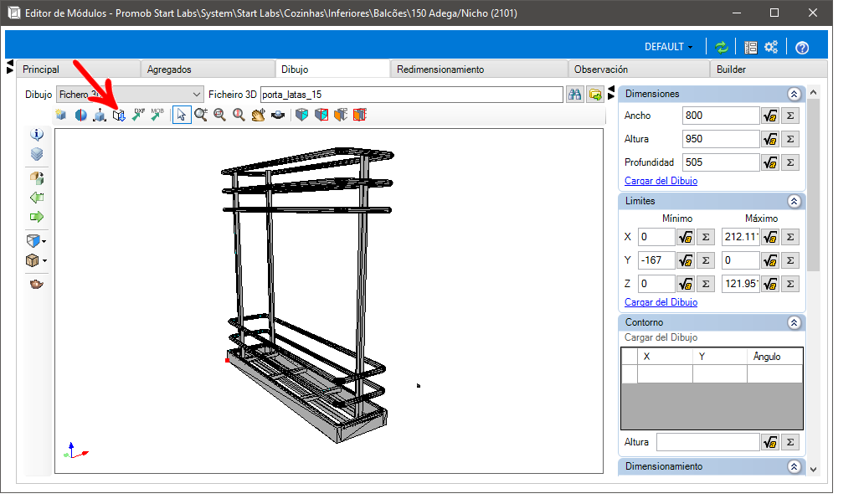Click the Contorno Altura input field
The height and width of the screenshot is (504, 864).
click(708, 442)
